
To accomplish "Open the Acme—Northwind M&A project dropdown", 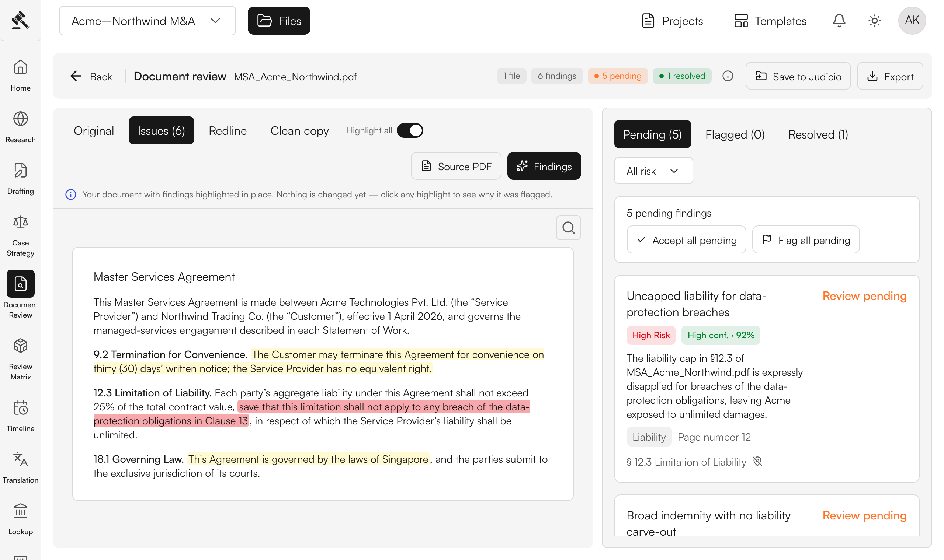I will pyautogui.click(x=147, y=21).
